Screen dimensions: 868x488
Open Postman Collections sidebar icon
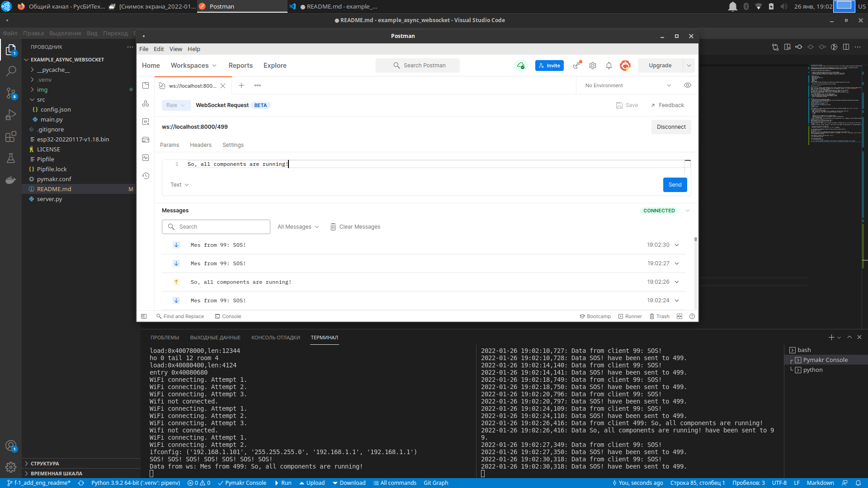click(x=146, y=85)
